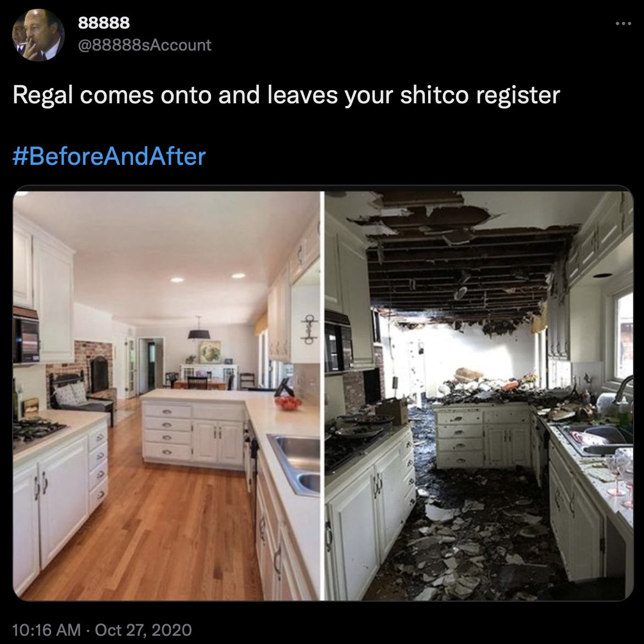644x644 pixels.
Task: Click the Oct 27, 2020 date
Action: point(143,630)
